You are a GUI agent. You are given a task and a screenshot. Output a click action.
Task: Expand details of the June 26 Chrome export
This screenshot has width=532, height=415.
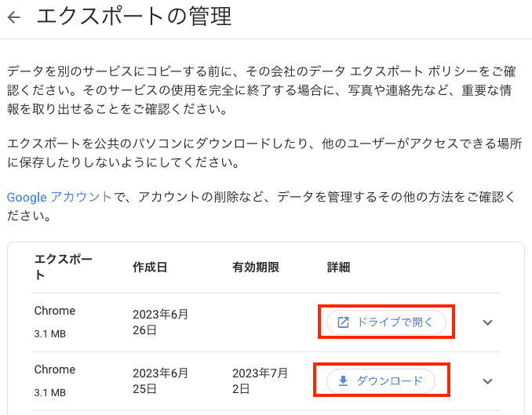[x=487, y=322]
